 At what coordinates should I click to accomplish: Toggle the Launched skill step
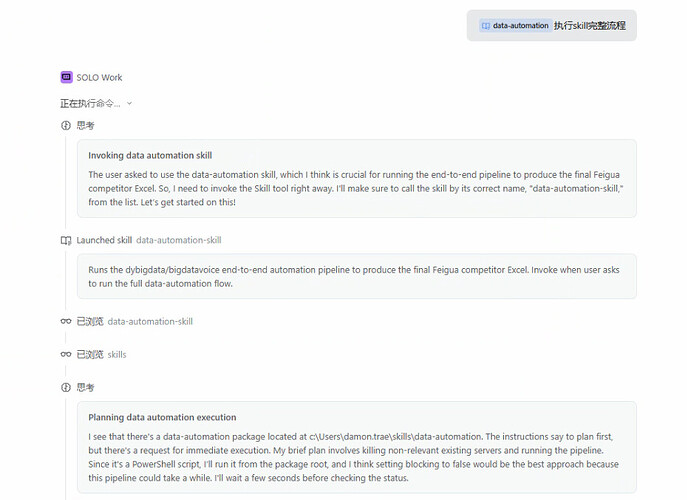[x=104, y=240]
